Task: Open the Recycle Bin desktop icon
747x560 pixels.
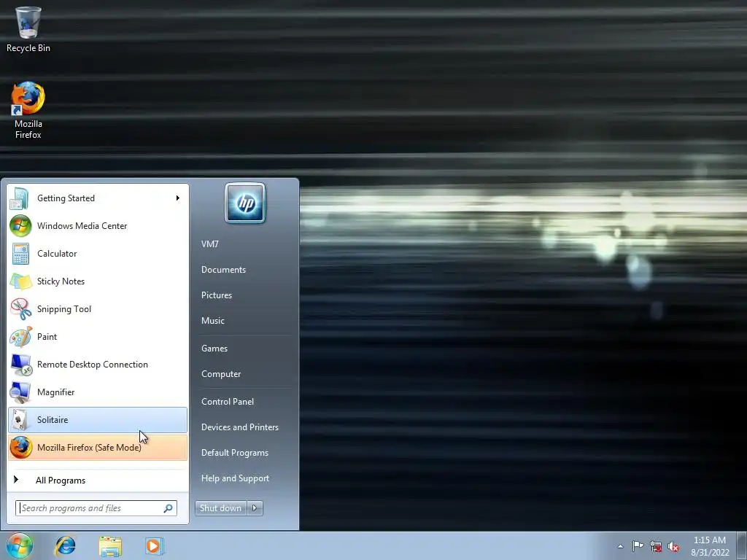Action: [28, 29]
